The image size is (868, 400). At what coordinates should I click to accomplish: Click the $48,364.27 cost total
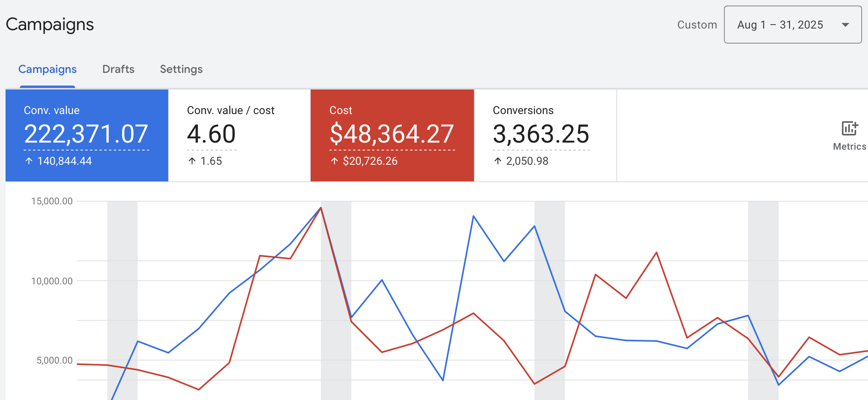click(x=392, y=134)
